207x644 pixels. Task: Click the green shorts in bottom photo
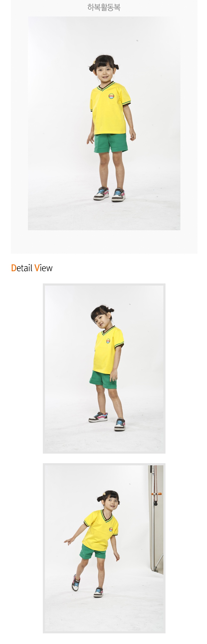tap(93, 551)
